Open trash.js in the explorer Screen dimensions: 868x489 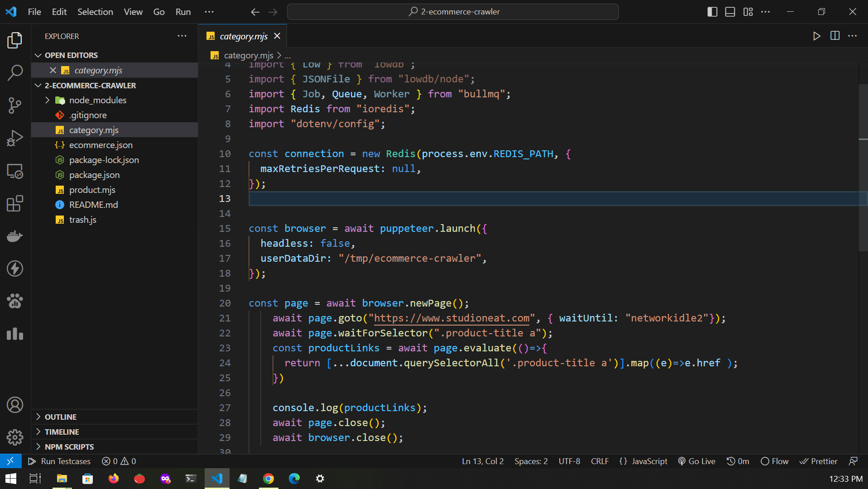(x=115, y=220)
